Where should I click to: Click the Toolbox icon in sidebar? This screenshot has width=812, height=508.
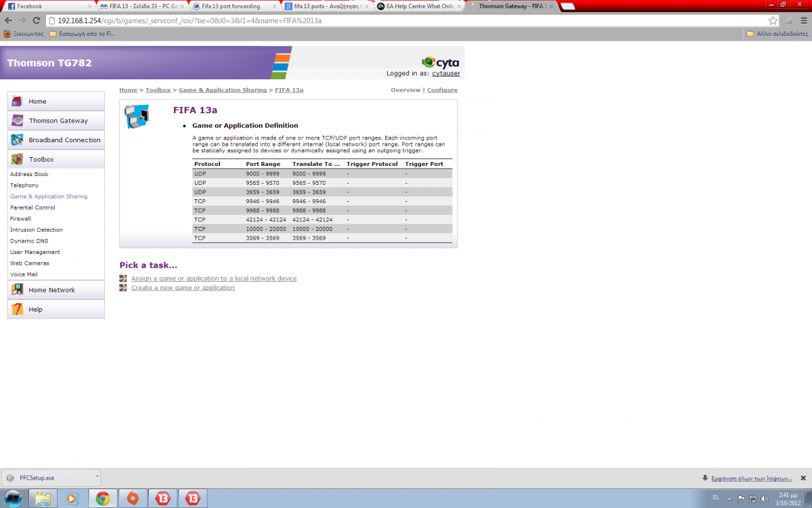[x=18, y=159]
